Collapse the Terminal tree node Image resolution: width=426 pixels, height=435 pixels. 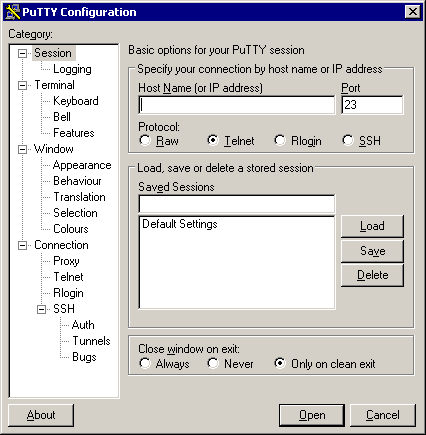22,85
